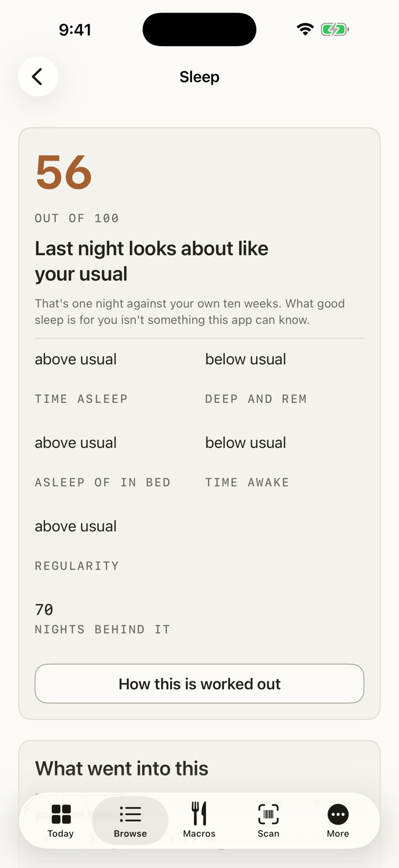Tap the back chevron icon
The image size is (399, 868).
[x=38, y=76]
